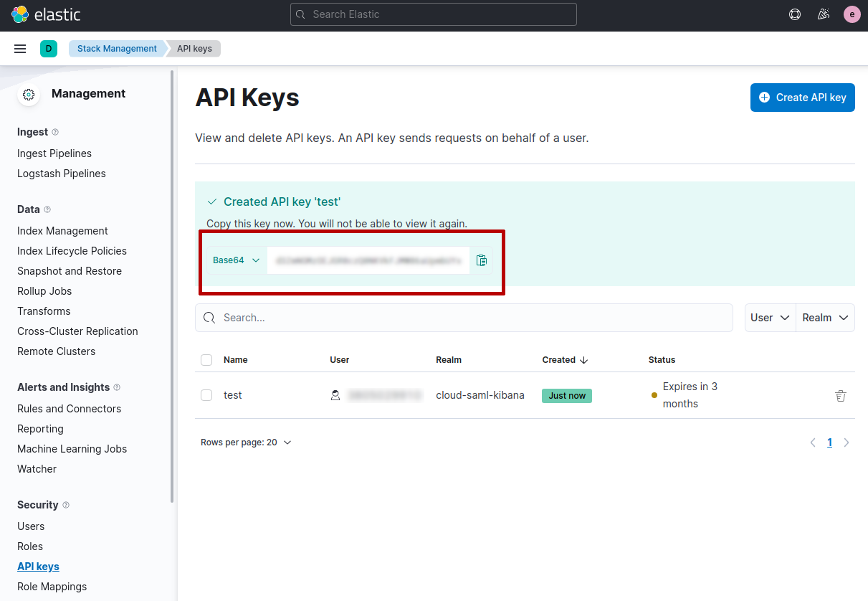Open the User filter dropdown

(x=770, y=317)
